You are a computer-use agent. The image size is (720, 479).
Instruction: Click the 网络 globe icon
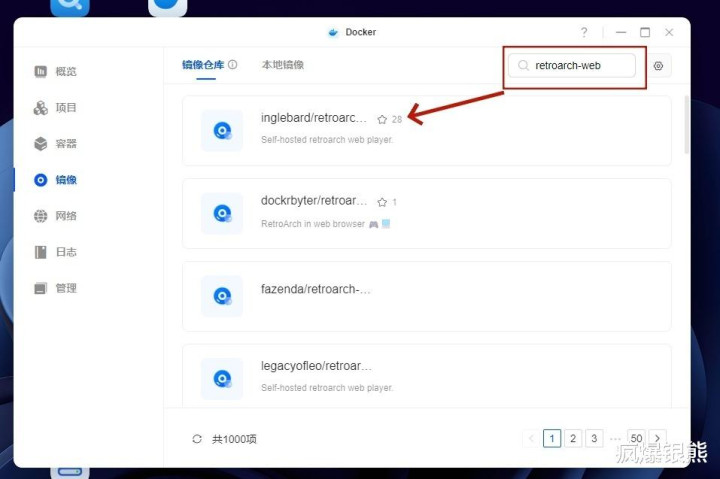pyautogui.click(x=40, y=216)
